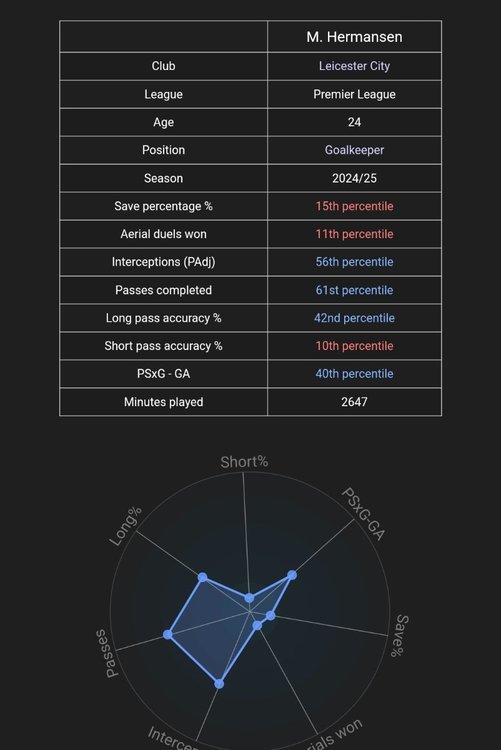Open the Leicester City club link

[x=354, y=66]
